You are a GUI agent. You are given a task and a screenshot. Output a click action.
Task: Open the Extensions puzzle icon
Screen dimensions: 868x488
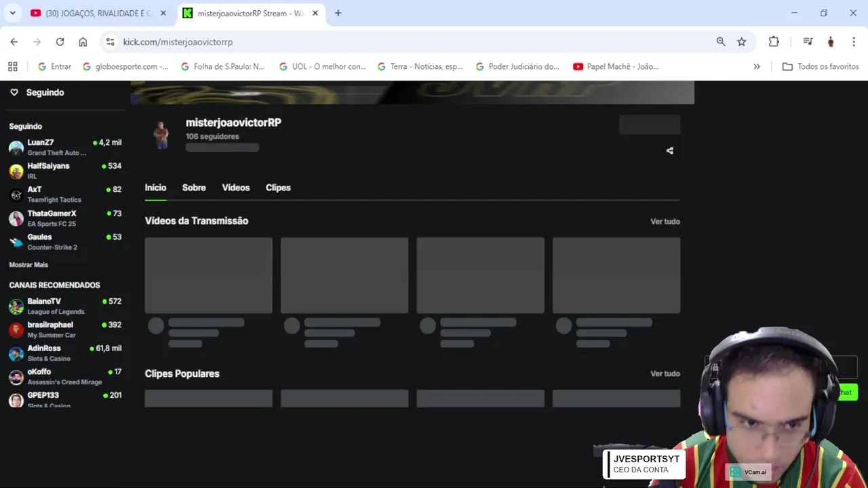pos(774,42)
